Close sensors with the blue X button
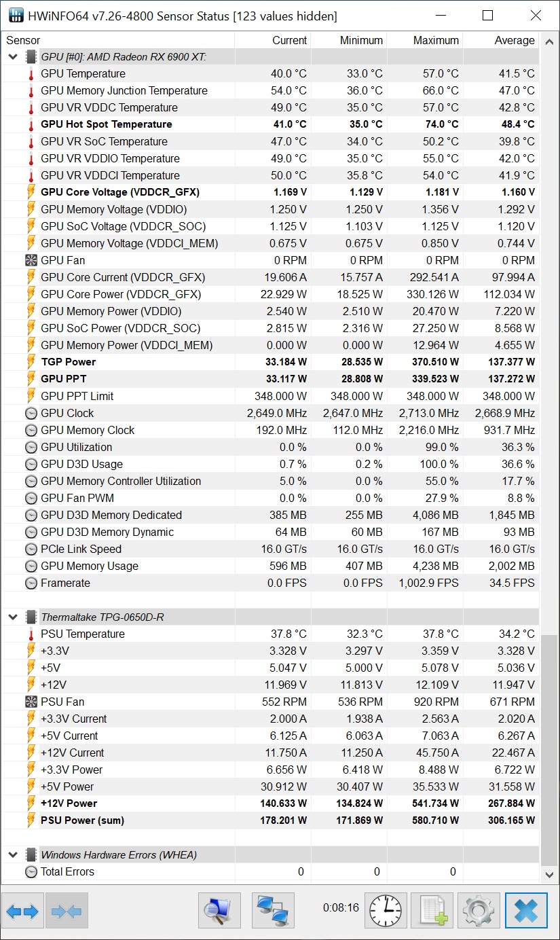The width and height of the screenshot is (560, 940). coord(525,910)
